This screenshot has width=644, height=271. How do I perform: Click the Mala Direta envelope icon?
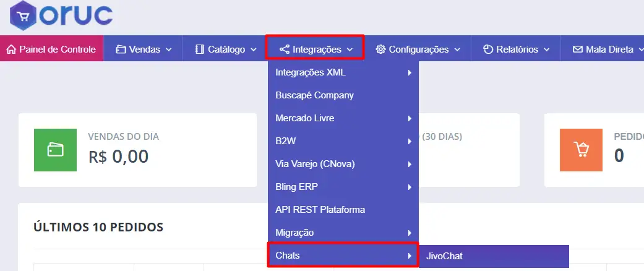click(577, 49)
